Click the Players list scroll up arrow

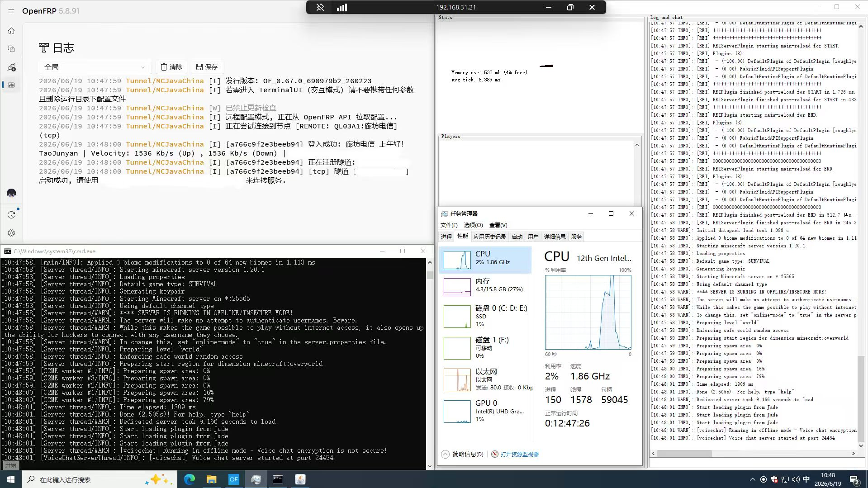tap(637, 145)
